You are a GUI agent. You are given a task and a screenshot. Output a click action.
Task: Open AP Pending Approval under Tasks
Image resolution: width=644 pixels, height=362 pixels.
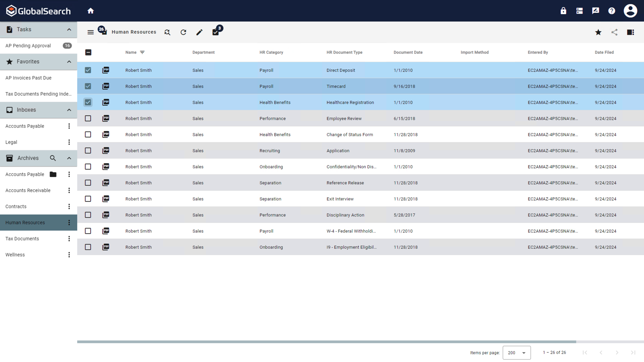pos(28,46)
